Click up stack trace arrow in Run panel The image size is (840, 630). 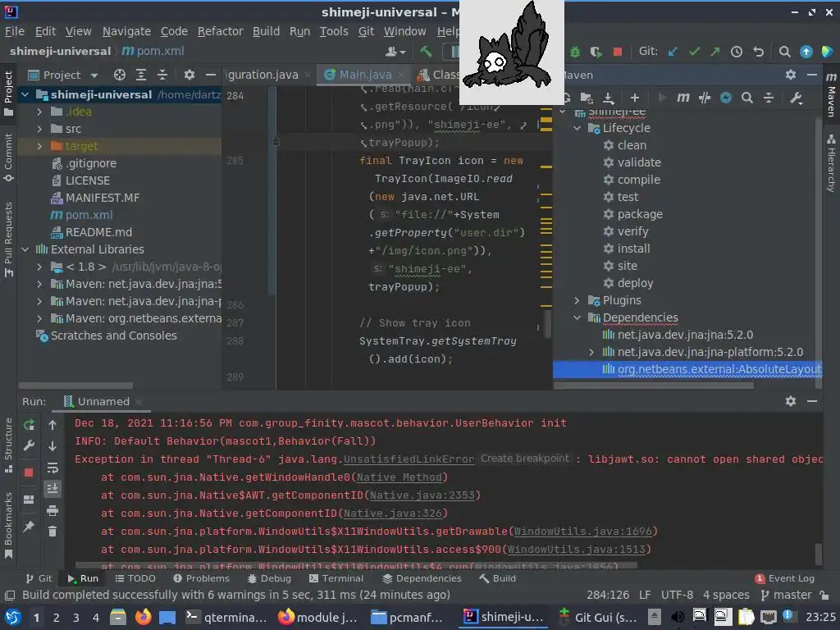click(52, 425)
